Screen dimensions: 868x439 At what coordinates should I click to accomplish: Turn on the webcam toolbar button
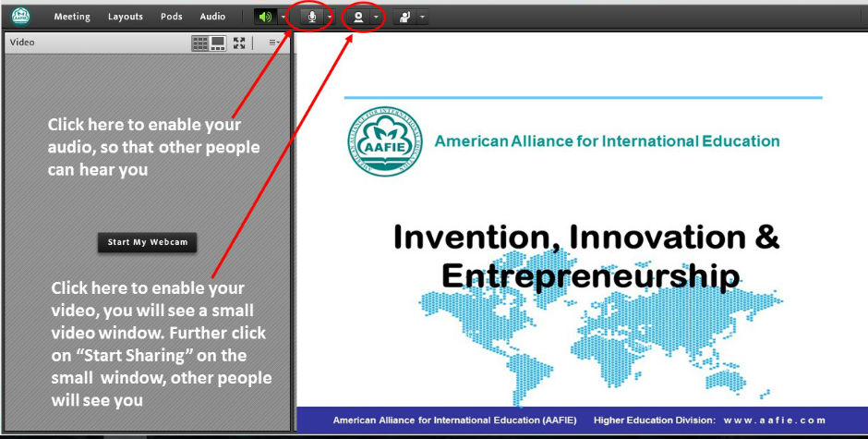click(358, 18)
